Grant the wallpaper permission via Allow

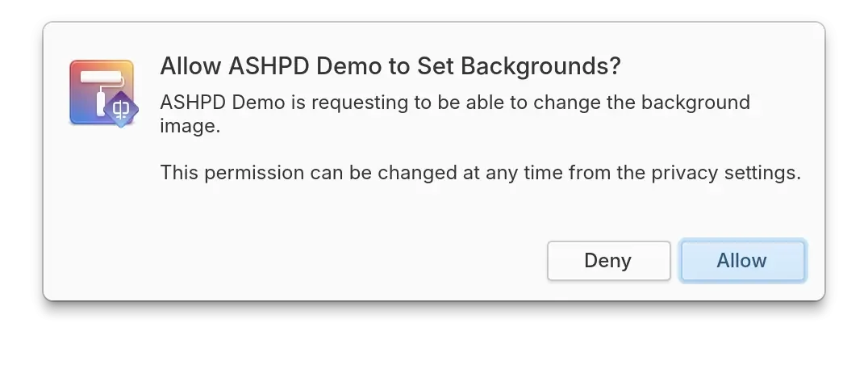click(x=743, y=260)
